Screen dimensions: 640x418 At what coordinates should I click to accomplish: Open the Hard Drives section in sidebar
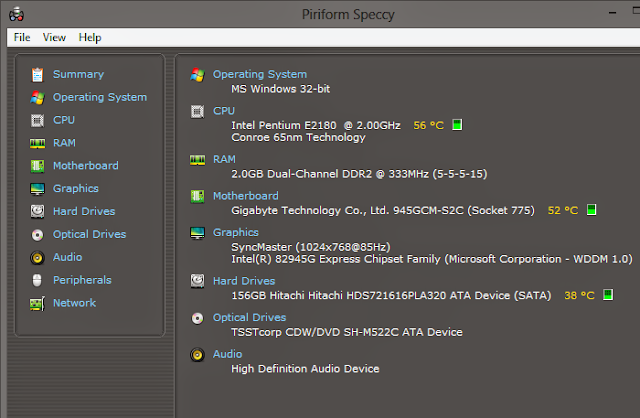click(83, 211)
